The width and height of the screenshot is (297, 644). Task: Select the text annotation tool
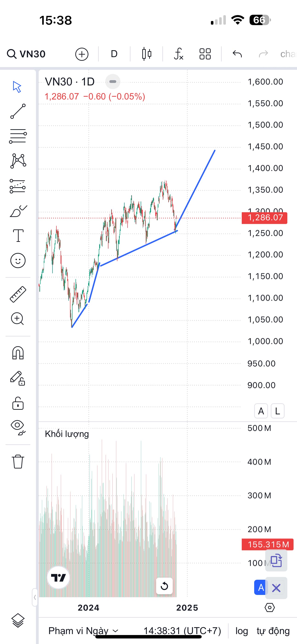point(18,235)
